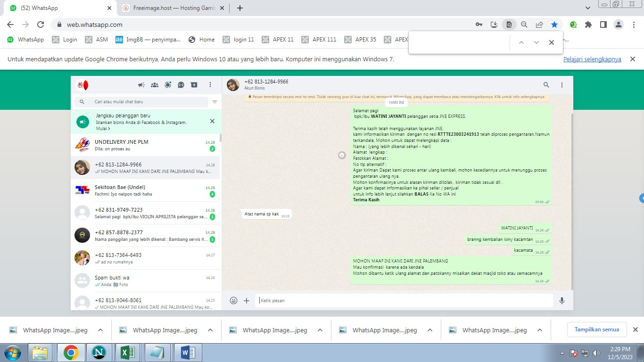Go to previous find result in find bar
The image size is (644, 362).
point(521,42)
